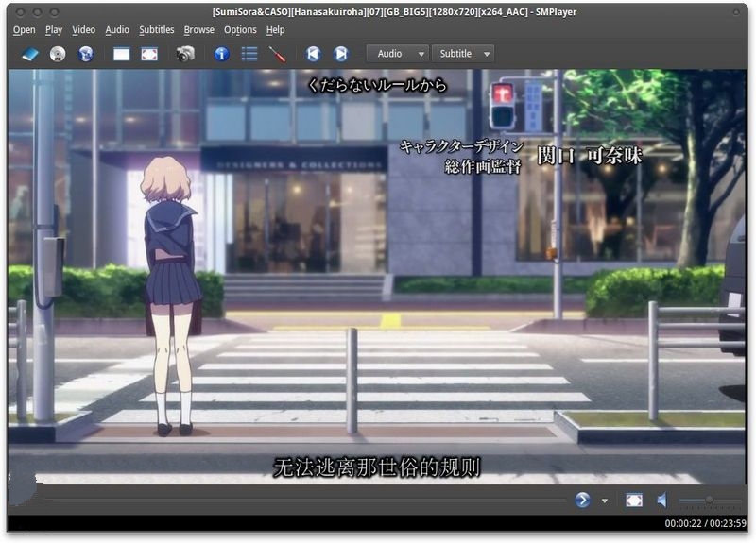Toggle fullscreen using bottom control bar button

(x=634, y=500)
